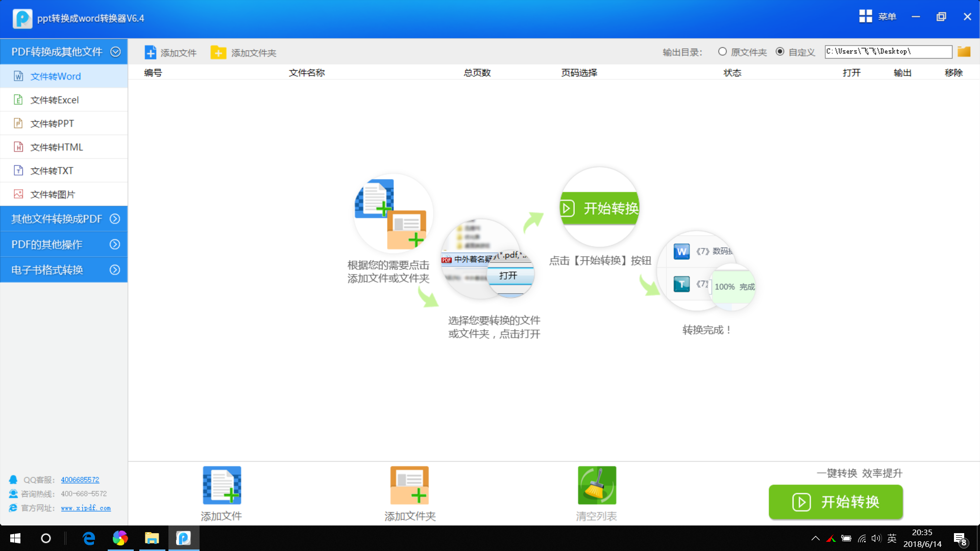The height and width of the screenshot is (551, 980).
Task: Collapse the PDF转换成其他文件 section
Action: [x=115, y=52]
